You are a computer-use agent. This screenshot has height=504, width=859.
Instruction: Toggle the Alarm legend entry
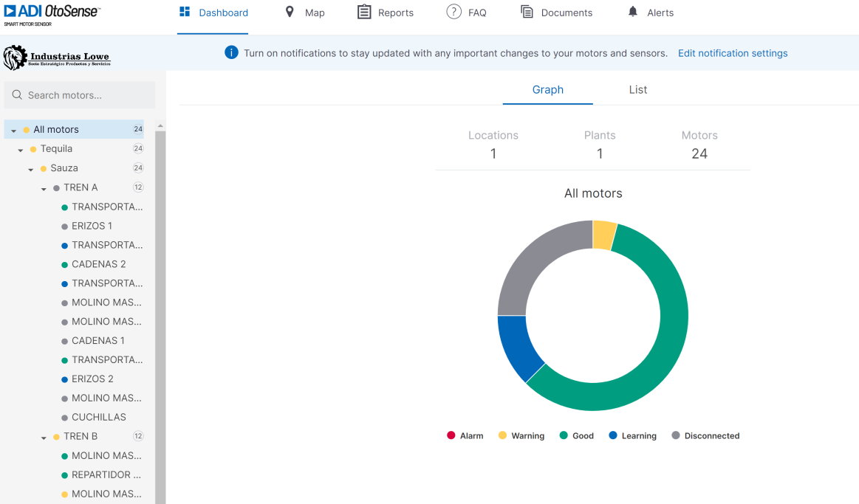(465, 436)
